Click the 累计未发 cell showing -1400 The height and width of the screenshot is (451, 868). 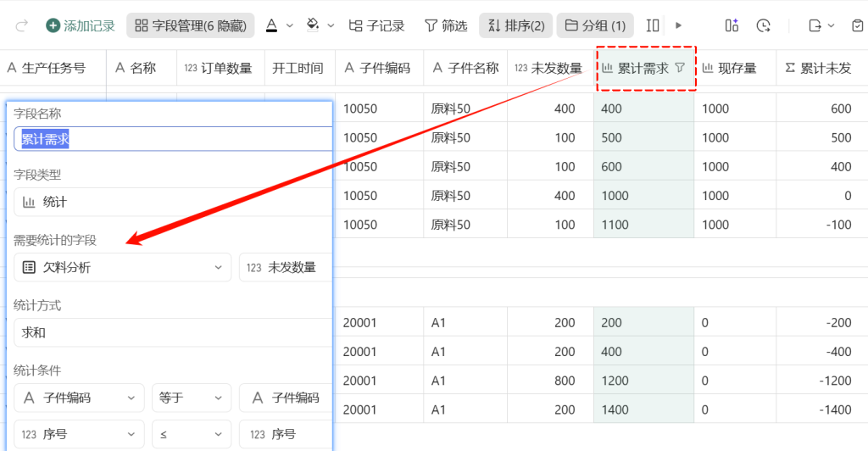[822, 409]
